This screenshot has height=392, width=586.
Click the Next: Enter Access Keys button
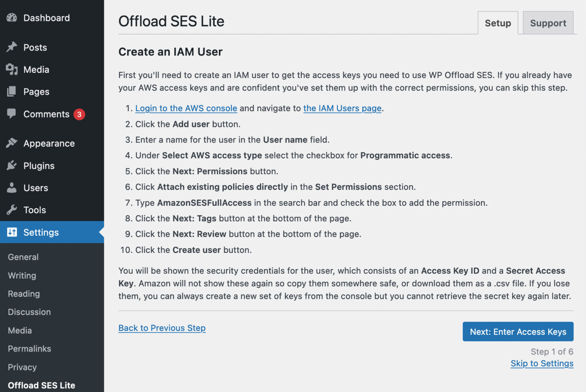click(x=518, y=332)
